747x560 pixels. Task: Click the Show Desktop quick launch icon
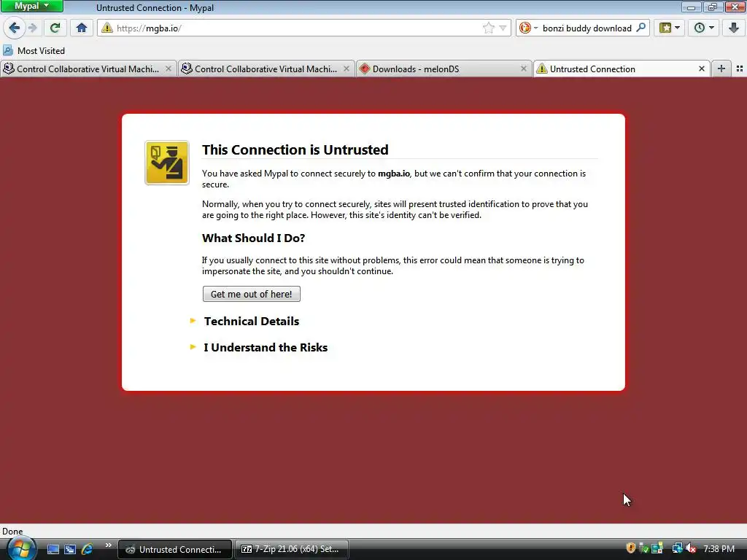(53, 550)
